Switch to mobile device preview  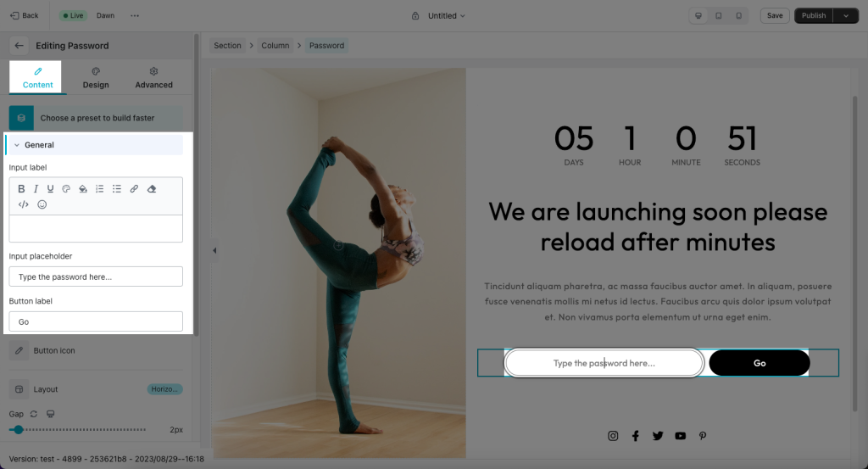pos(738,15)
